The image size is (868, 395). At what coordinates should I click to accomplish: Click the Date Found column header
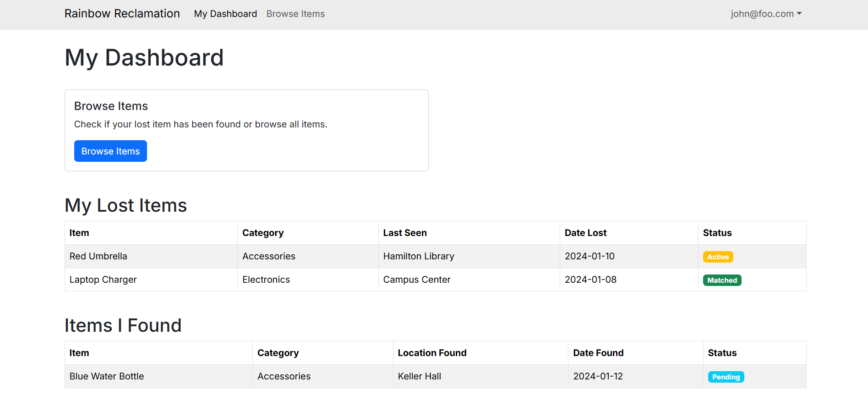click(x=598, y=353)
